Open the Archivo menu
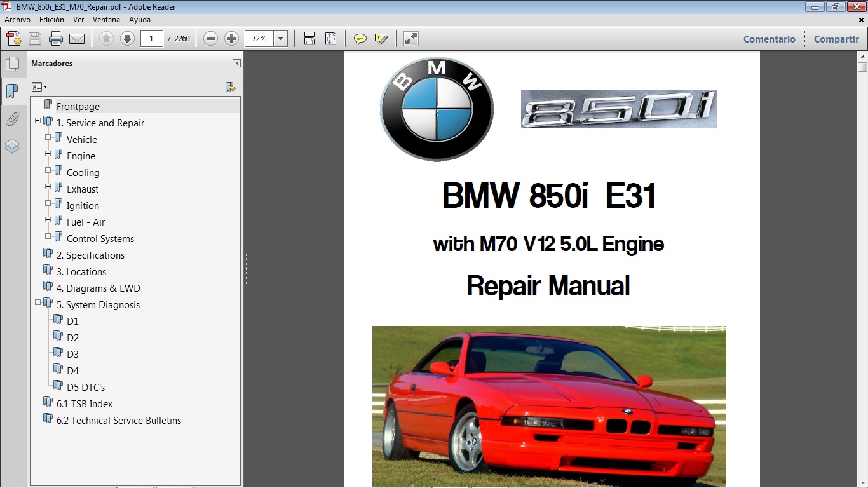The width and height of the screenshot is (868, 488). click(x=17, y=20)
